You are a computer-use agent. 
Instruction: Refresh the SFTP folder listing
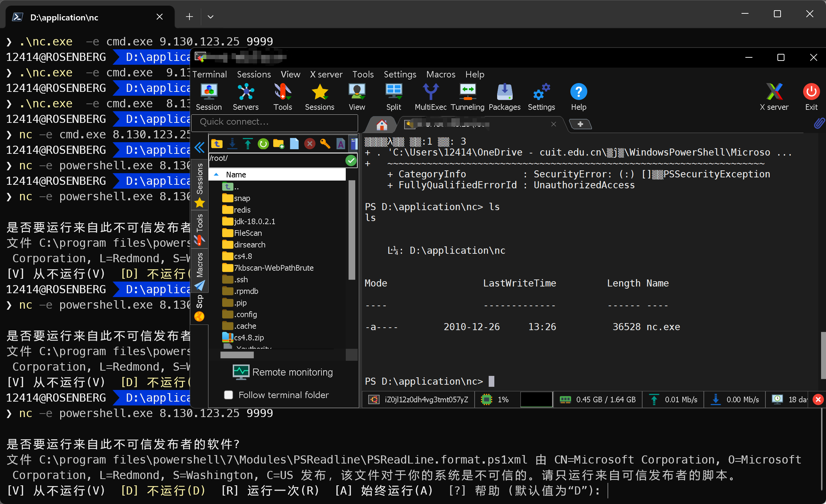coord(263,144)
